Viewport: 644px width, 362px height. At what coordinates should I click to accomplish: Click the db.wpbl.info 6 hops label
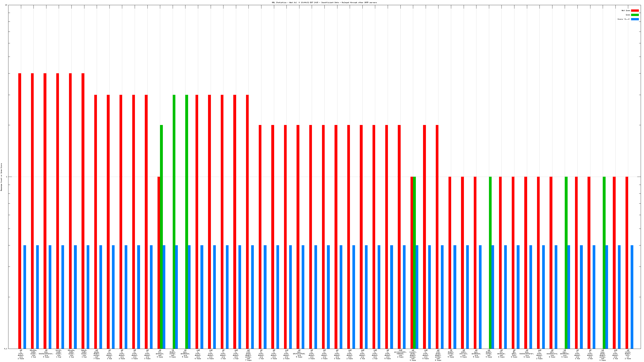tap(514, 354)
